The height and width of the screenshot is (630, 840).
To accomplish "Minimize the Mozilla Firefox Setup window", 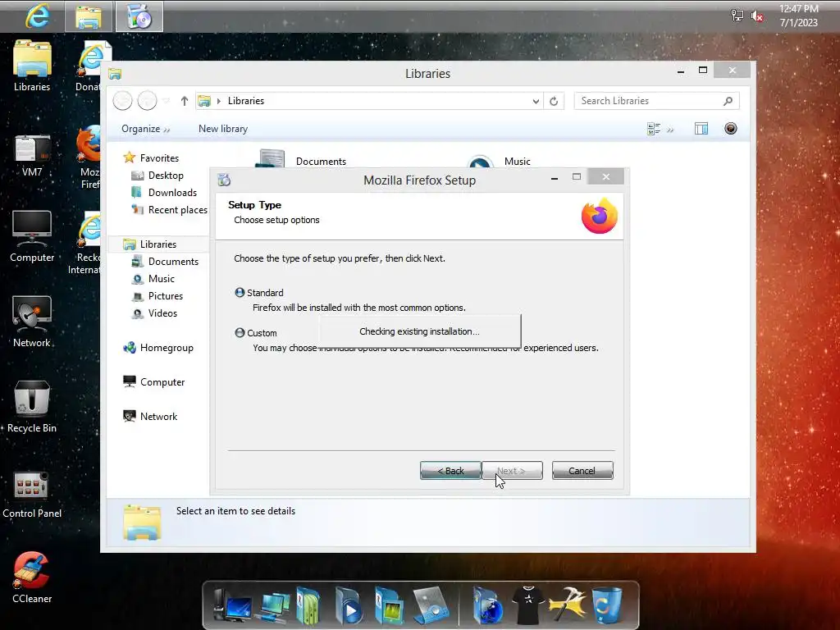I will tap(555, 178).
